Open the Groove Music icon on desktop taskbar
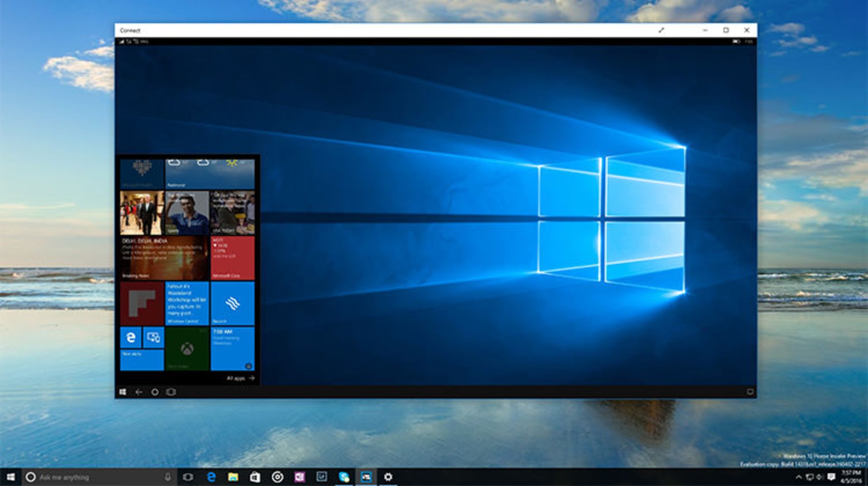The height and width of the screenshot is (486, 868). [x=277, y=477]
